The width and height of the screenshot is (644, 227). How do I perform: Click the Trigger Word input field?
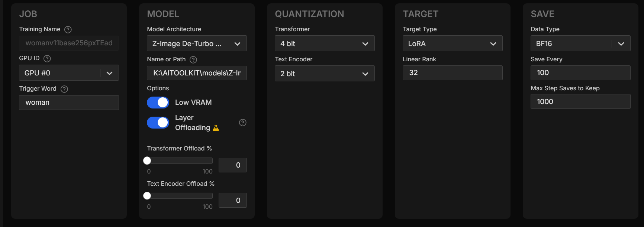point(69,103)
